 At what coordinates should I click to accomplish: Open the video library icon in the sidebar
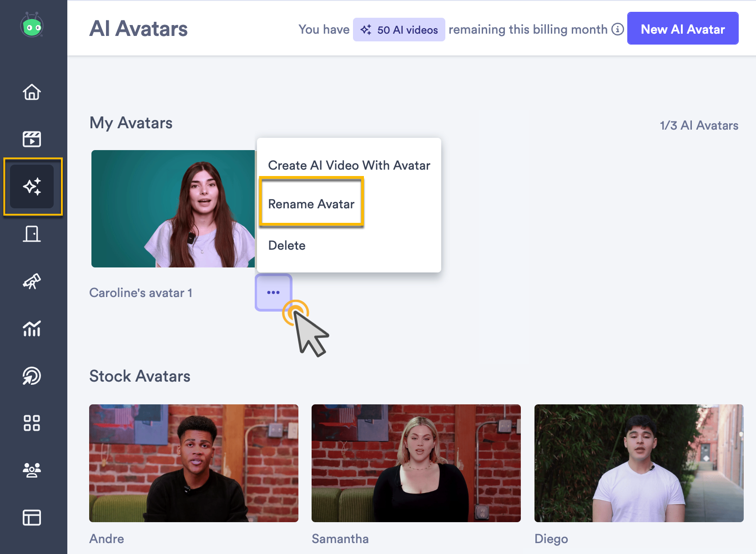(x=31, y=139)
